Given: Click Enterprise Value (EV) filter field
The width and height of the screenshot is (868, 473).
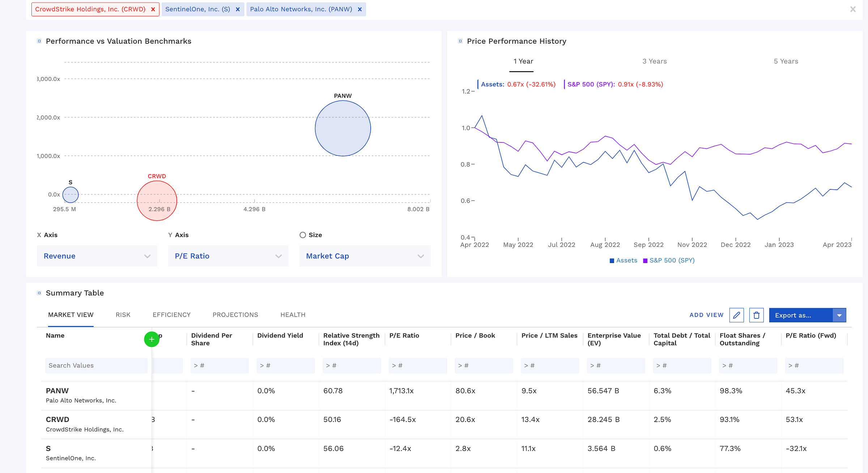Looking at the screenshot, I should click(616, 366).
